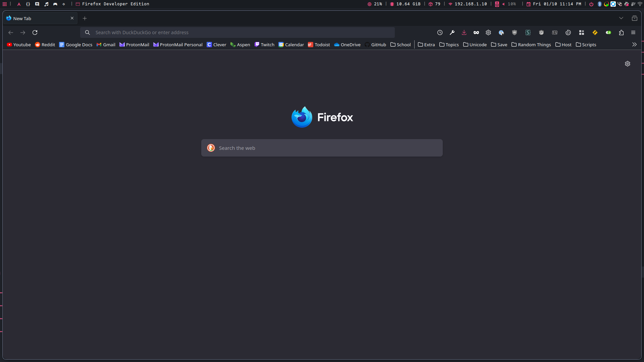644x362 pixels.
Task: Reload the current page
Action: point(35,33)
